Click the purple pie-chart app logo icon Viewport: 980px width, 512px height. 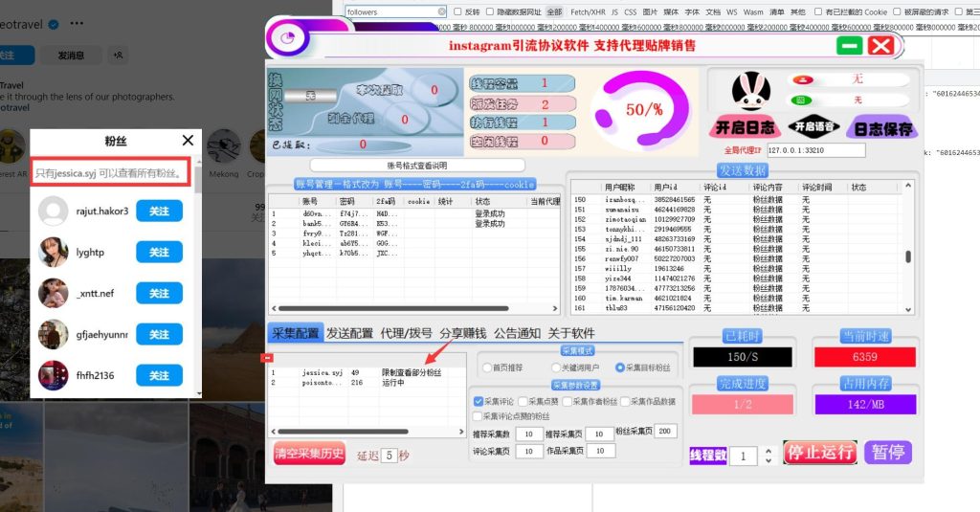tap(284, 39)
